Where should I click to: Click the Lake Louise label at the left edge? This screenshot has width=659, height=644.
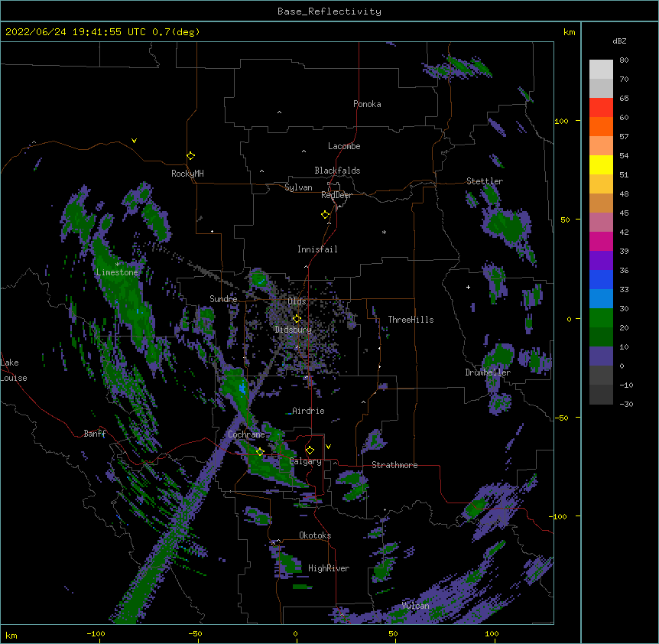(x=14, y=370)
